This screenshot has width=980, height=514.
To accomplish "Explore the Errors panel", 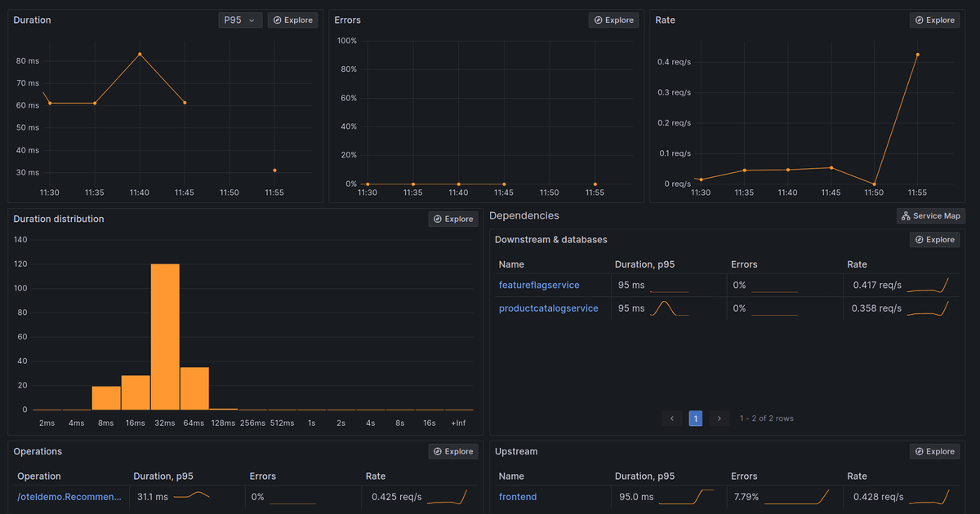I will (x=614, y=20).
